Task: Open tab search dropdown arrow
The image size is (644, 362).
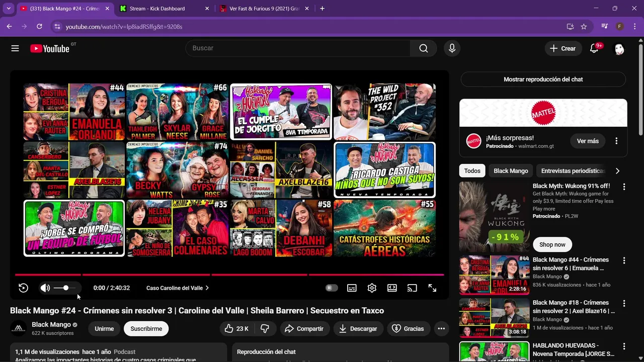Action: click(8, 9)
